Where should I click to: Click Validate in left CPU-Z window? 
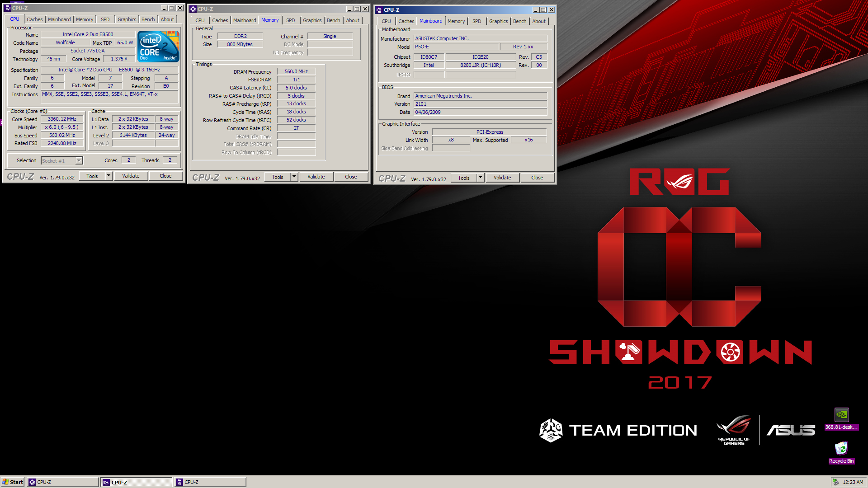pyautogui.click(x=131, y=176)
